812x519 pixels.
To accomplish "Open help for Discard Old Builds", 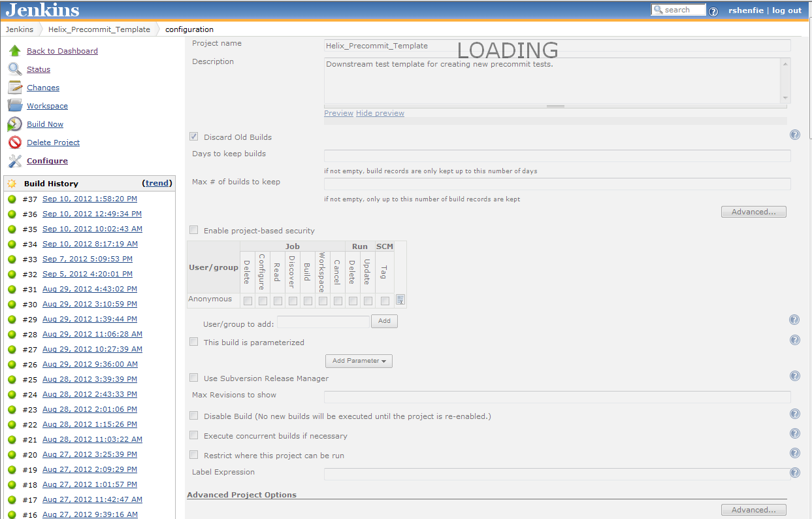I will point(794,135).
